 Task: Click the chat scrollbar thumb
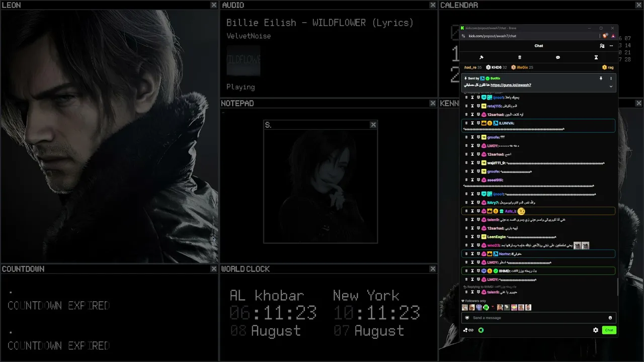[x=618, y=286]
